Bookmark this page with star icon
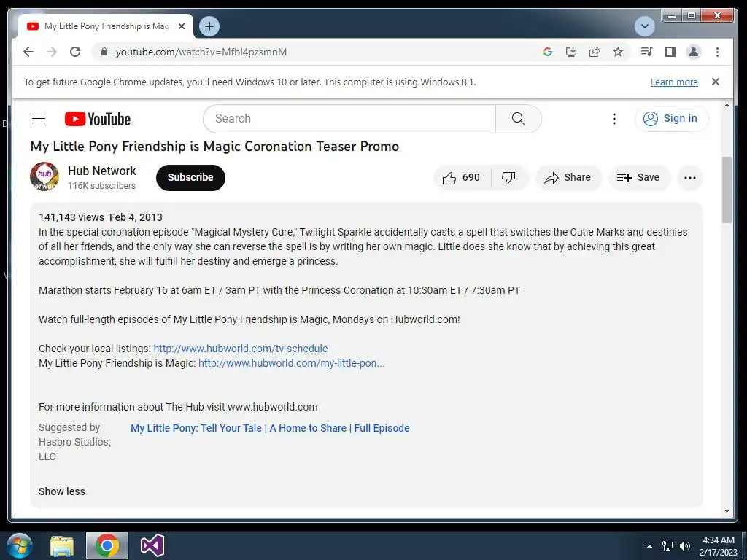747x560 pixels. coord(618,52)
